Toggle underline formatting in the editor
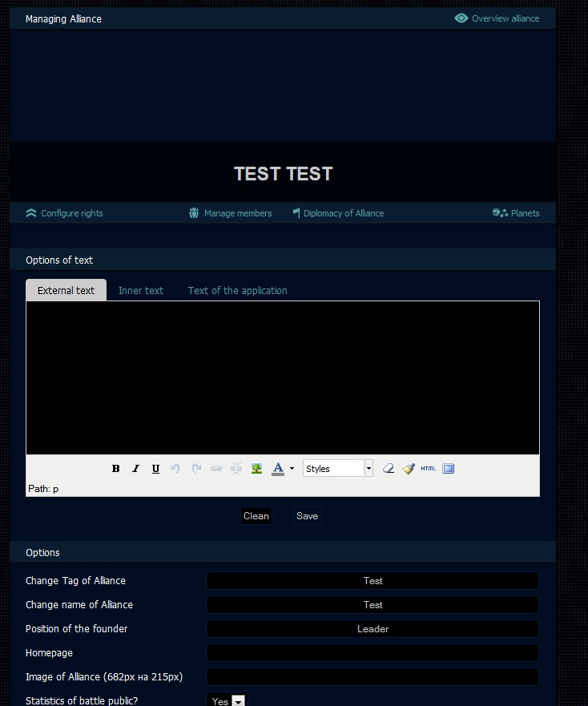588x706 pixels. click(155, 469)
